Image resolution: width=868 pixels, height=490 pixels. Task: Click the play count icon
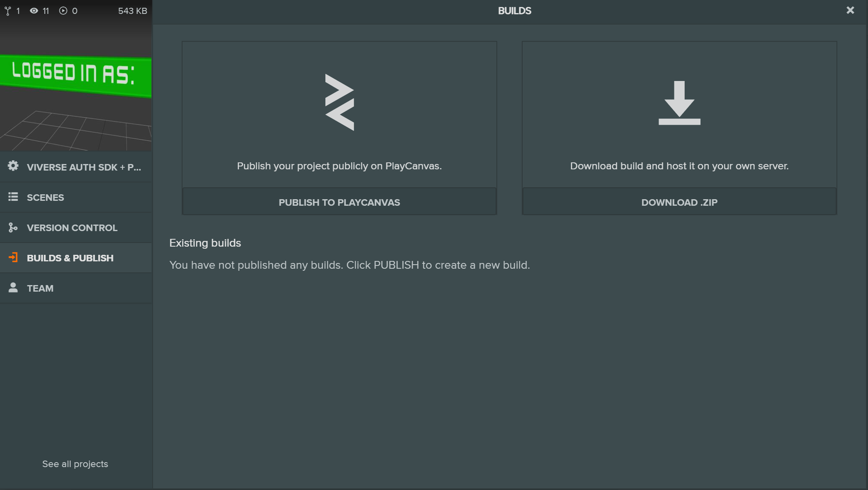coord(63,11)
